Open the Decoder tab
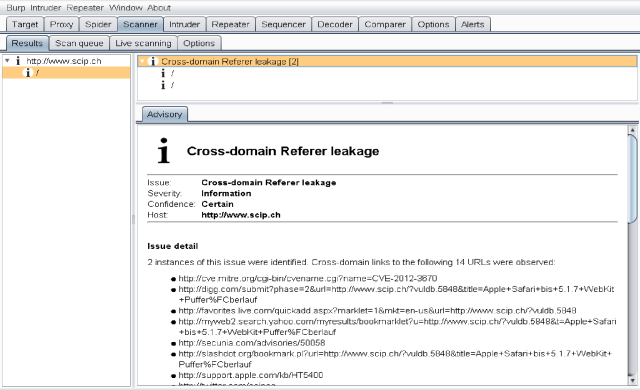The width and height of the screenshot is (640, 390). click(x=335, y=24)
